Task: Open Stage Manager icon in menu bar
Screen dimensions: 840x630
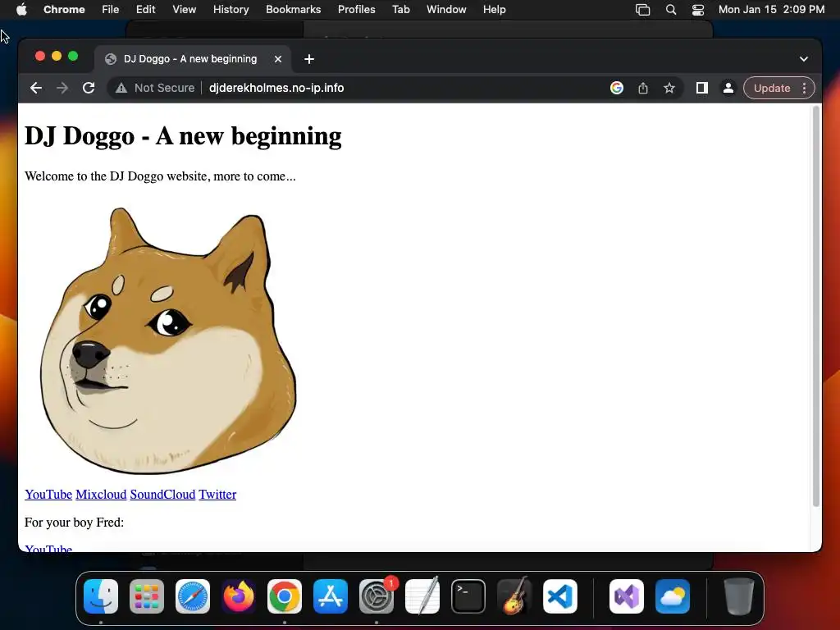Action: 643,10
